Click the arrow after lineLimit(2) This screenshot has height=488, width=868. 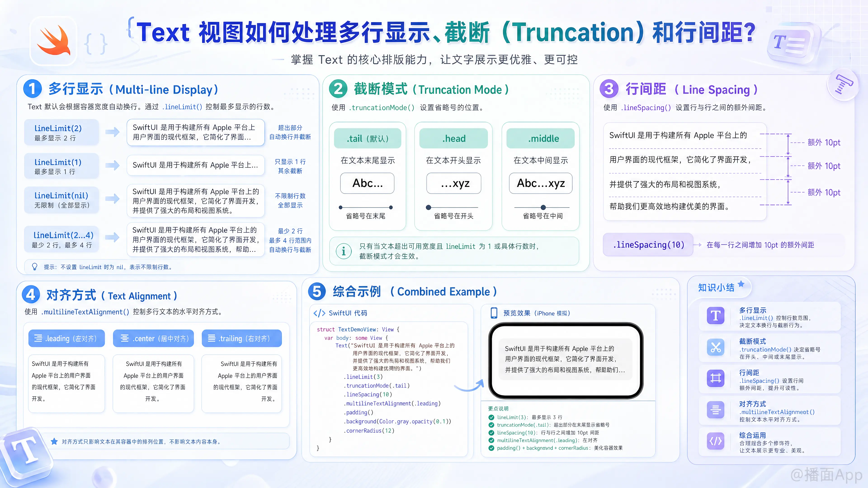(112, 132)
